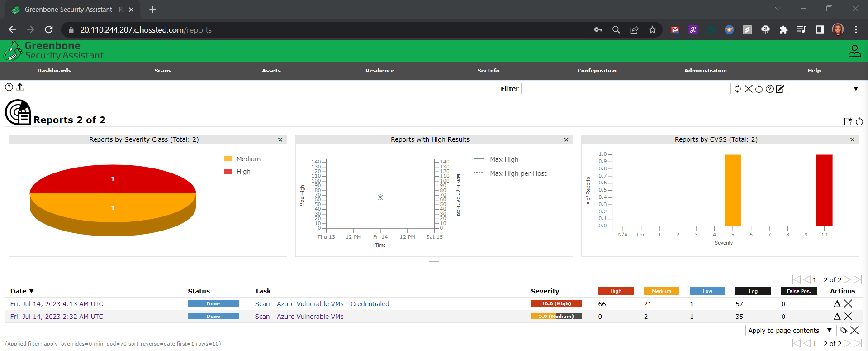The image size is (868, 351).
Task: Open the Scans menu
Action: pyautogui.click(x=163, y=71)
